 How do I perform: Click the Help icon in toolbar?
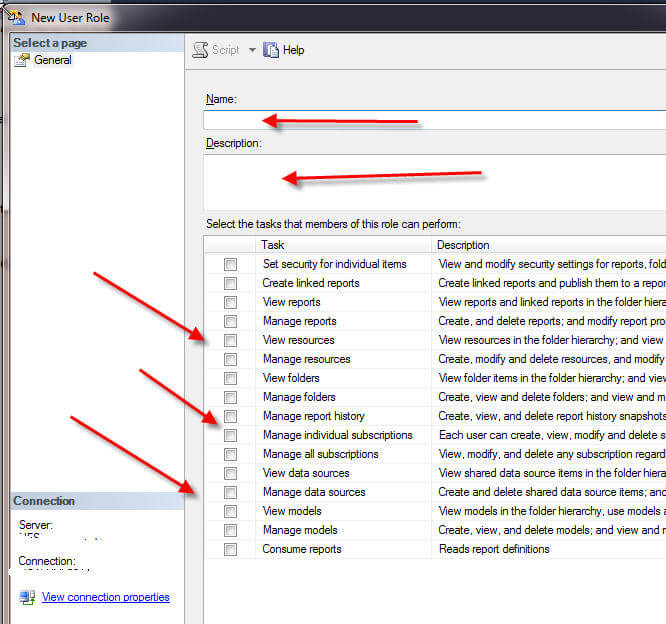click(x=271, y=50)
